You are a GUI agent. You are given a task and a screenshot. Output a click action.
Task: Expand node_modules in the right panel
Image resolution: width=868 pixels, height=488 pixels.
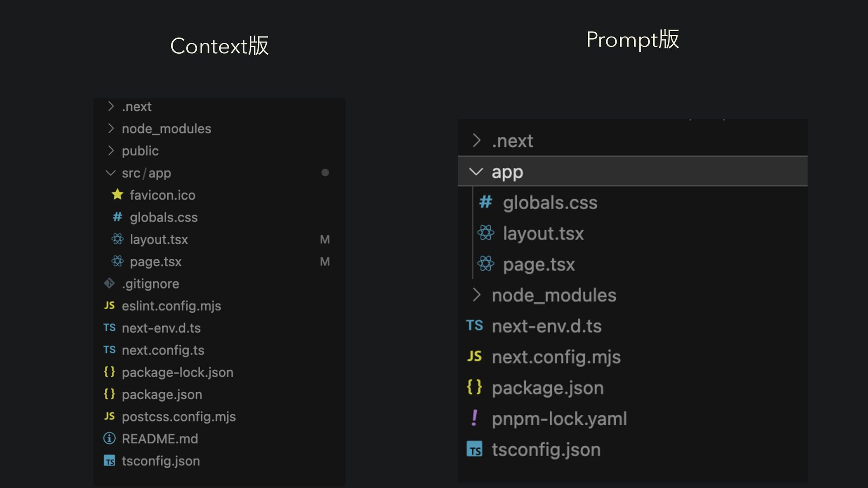pos(476,295)
